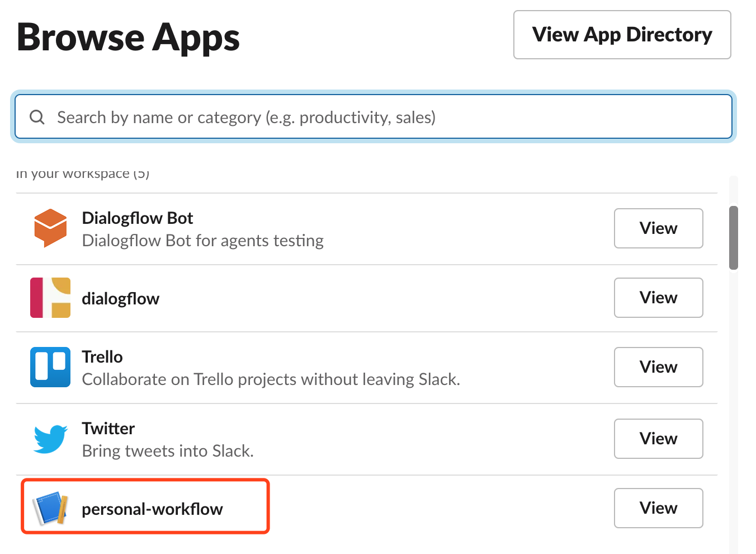View the personal-workflow app
The height and width of the screenshot is (554, 756).
(658, 508)
